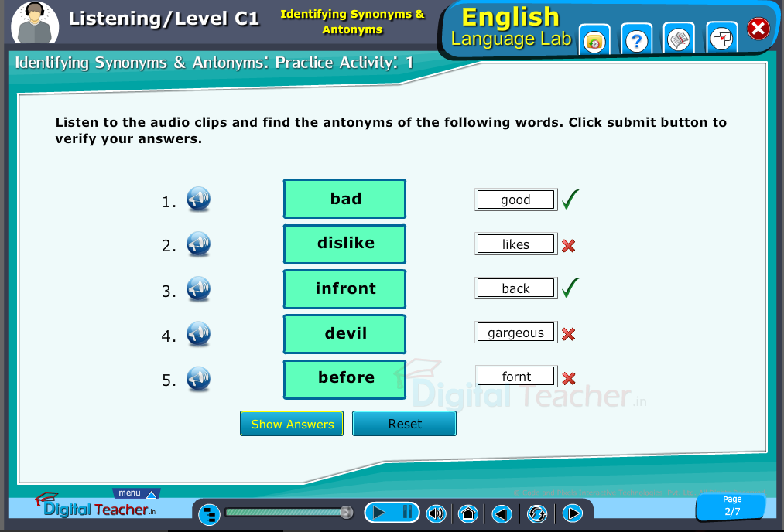Click the Reset button
Image resolution: width=784 pixels, height=532 pixels.
[x=404, y=424]
